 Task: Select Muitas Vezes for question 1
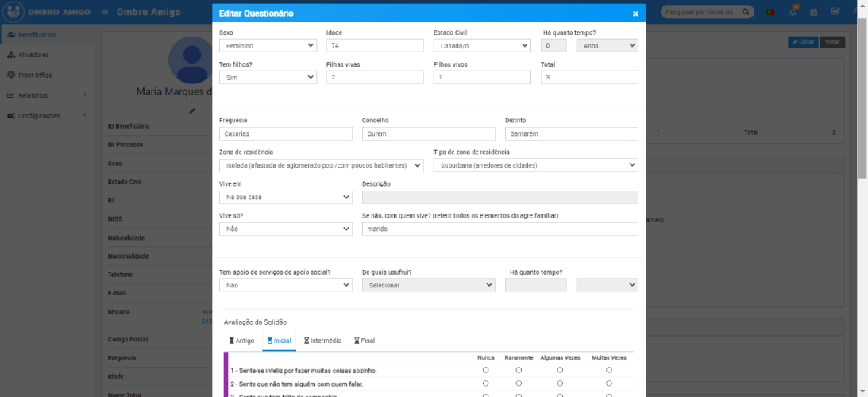608,370
